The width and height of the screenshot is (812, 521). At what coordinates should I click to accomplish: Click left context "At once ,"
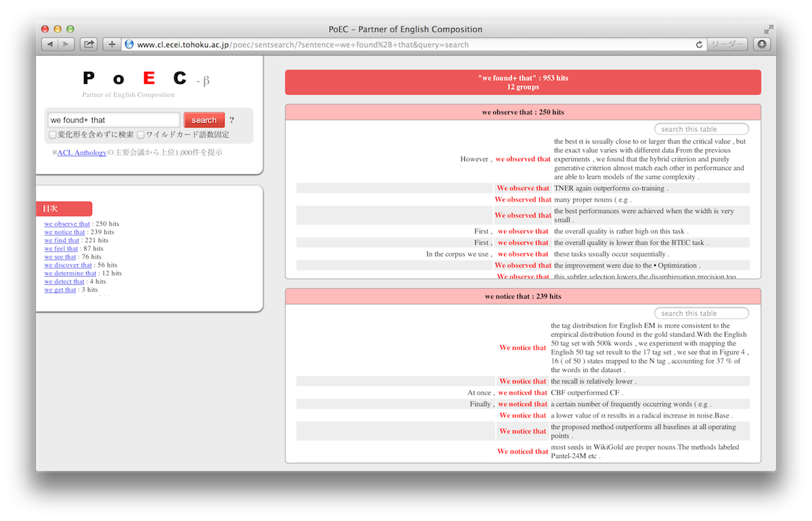point(480,392)
